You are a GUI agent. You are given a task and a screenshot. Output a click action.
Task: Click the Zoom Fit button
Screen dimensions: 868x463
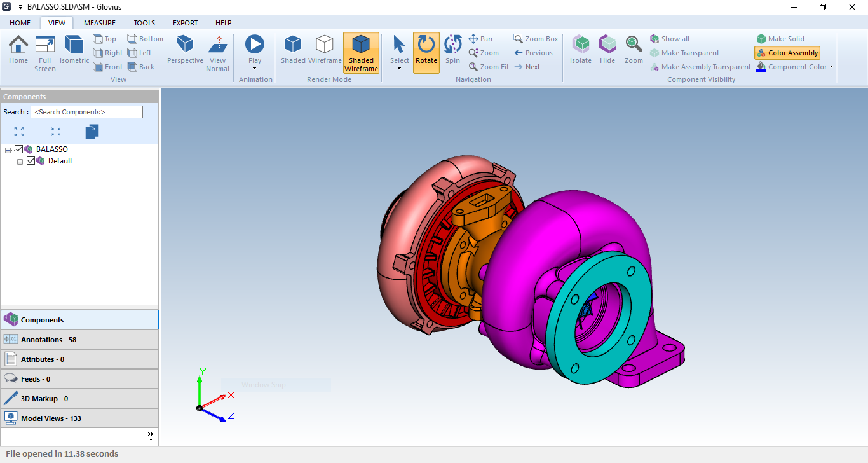489,67
